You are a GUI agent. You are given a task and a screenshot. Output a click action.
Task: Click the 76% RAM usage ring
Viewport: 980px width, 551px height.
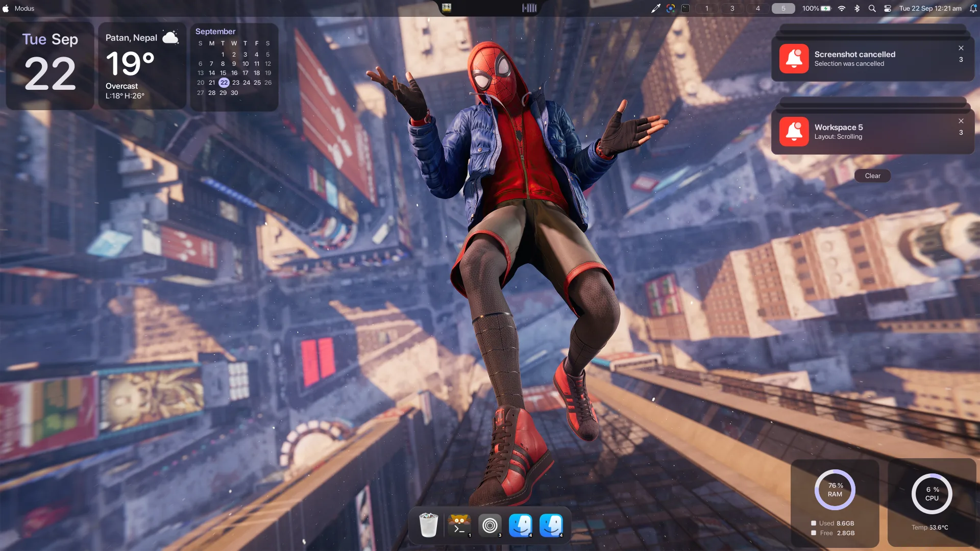click(x=835, y=490)
